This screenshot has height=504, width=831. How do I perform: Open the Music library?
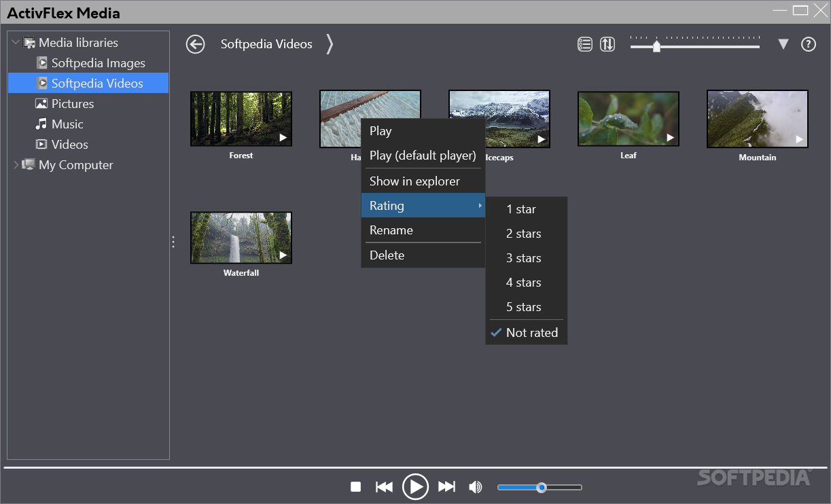[67, 124]
